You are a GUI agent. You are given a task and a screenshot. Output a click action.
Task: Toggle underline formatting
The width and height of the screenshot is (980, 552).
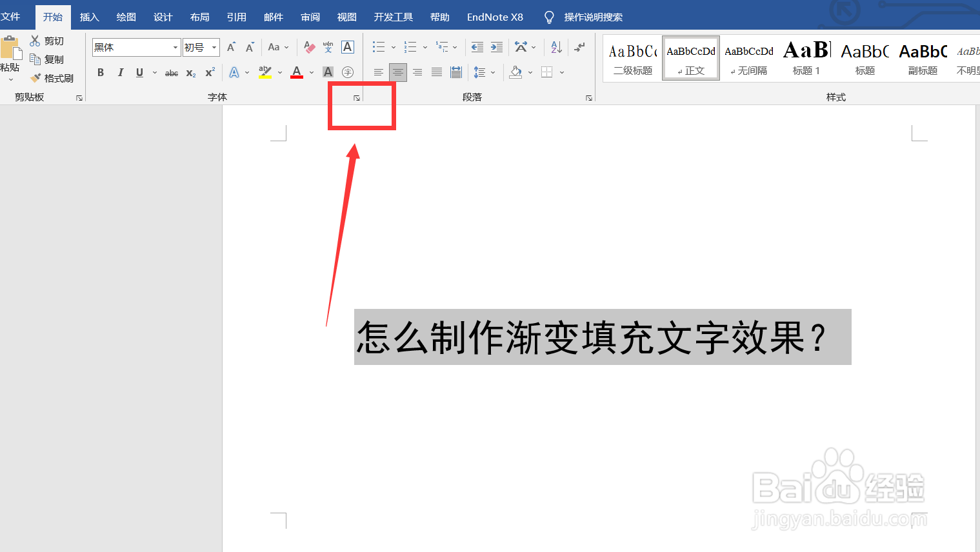tap(139, 72)
